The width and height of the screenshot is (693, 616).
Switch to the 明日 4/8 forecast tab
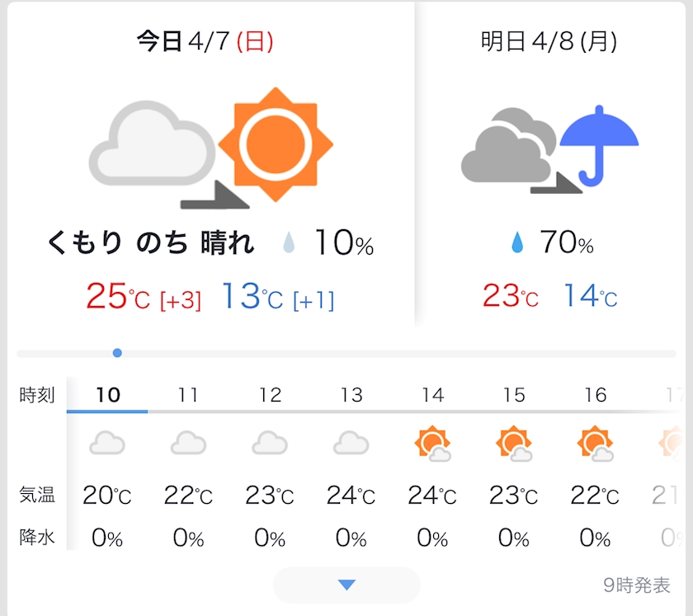pyautogui.click(x=549, y=42)
